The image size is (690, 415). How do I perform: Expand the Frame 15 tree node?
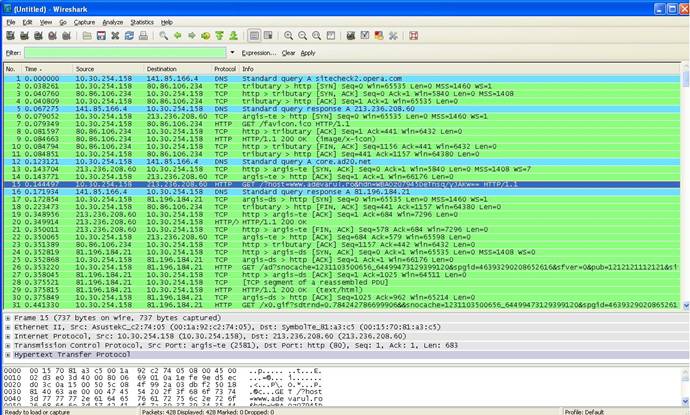click(x=8, y=318)
